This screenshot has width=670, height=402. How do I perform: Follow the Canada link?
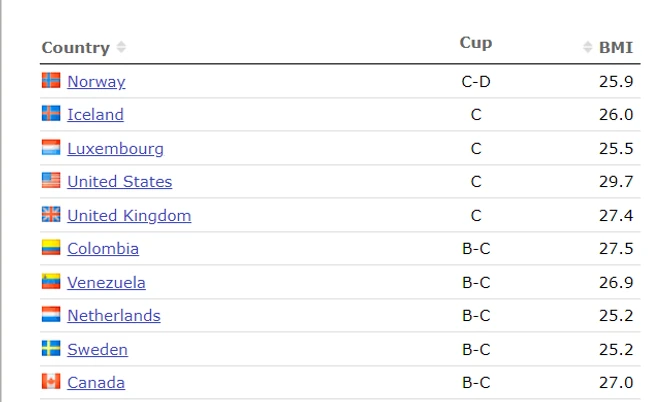tap(96, 383)
